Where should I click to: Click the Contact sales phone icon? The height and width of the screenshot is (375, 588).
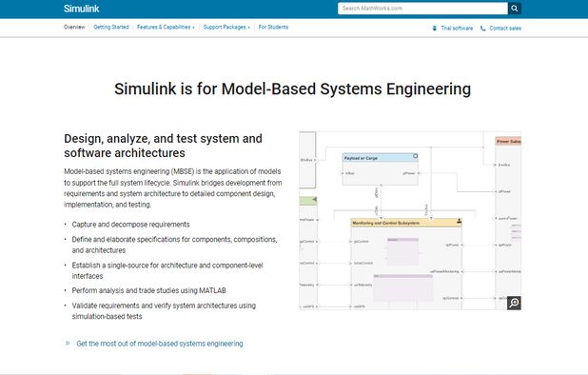(482, 29)
